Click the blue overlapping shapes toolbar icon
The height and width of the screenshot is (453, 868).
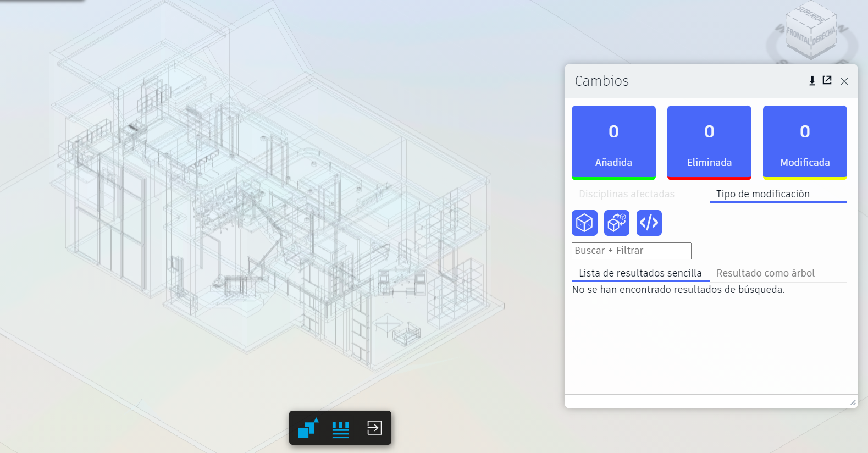[x=308, y=428]
